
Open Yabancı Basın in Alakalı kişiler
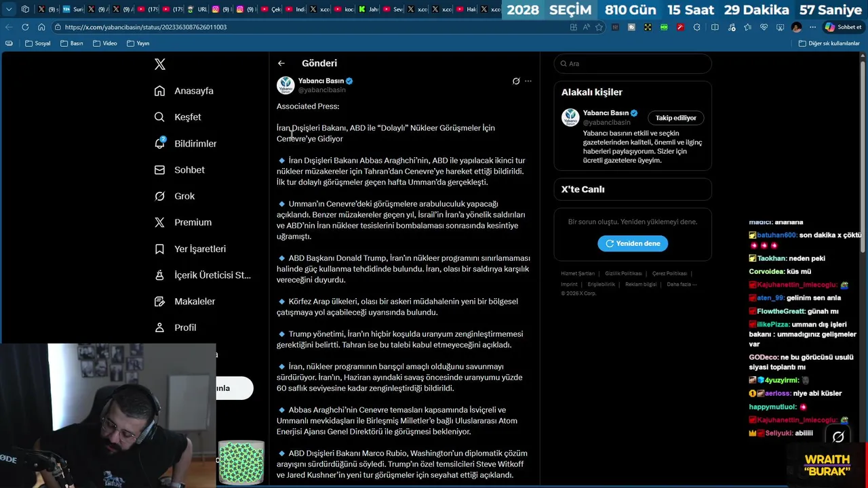(x=606, y=113)
